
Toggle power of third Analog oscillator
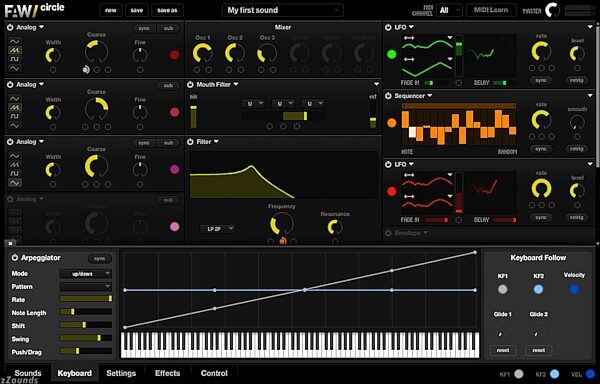[x=10, y=142]
